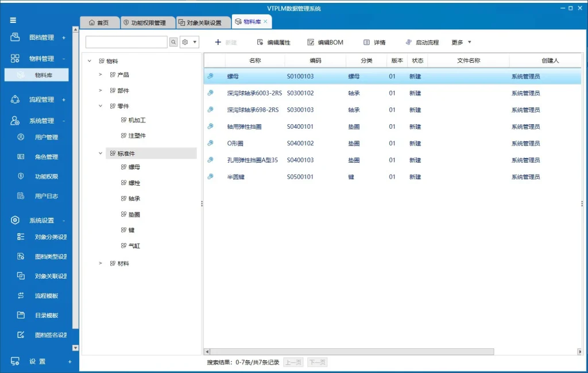Select code cell S0400103

[300, 160]
